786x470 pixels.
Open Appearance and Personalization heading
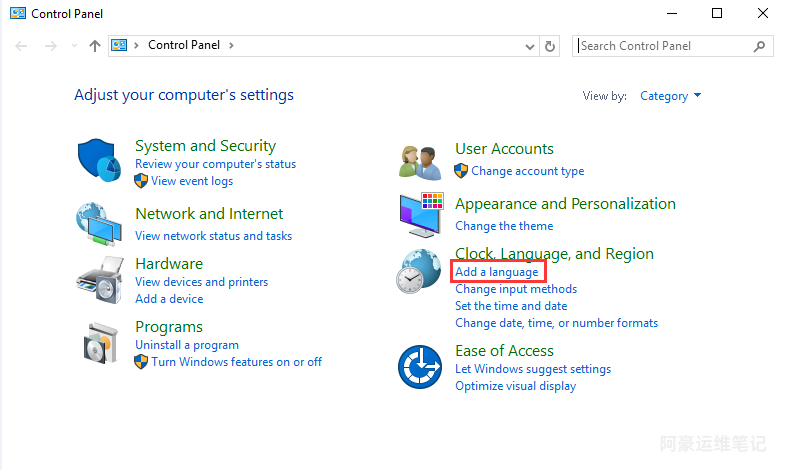pos(565,204)
